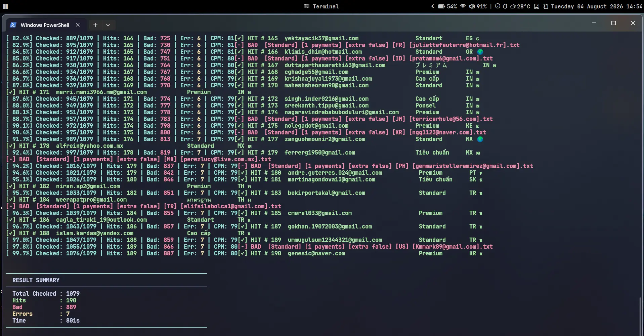Viewport: 644px width, 336px height.
Task: Click 'Checked: 1076/1079' on the last progress line
Action: click(x=66, y=253)
